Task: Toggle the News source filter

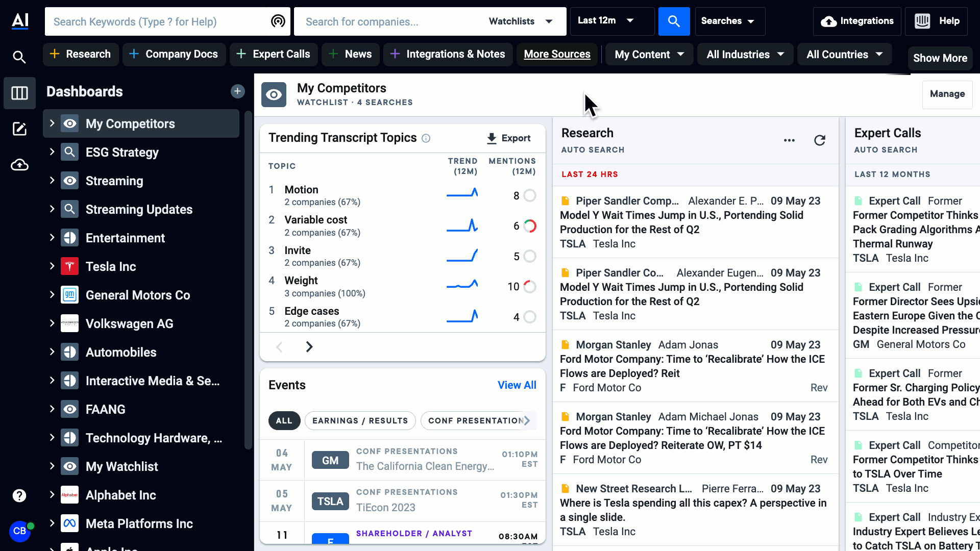Action: coord(351,54)
